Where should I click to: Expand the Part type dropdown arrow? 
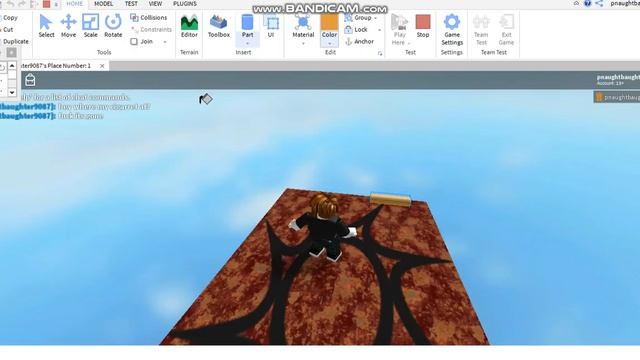pos(247,43)
